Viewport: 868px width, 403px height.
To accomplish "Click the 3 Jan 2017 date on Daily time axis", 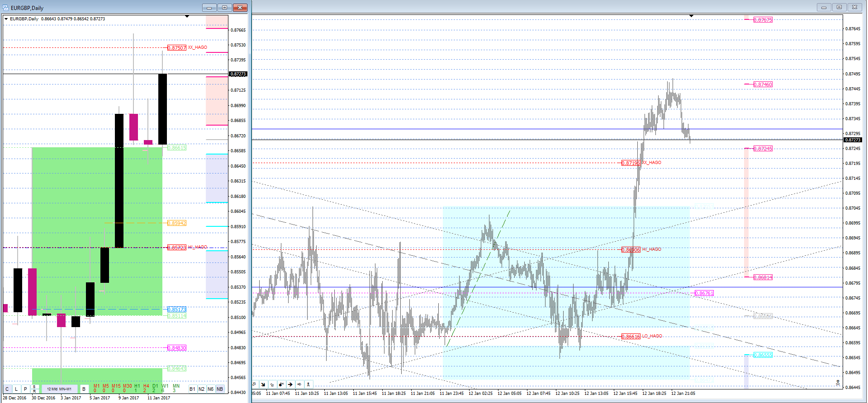I will pos(71,398).
